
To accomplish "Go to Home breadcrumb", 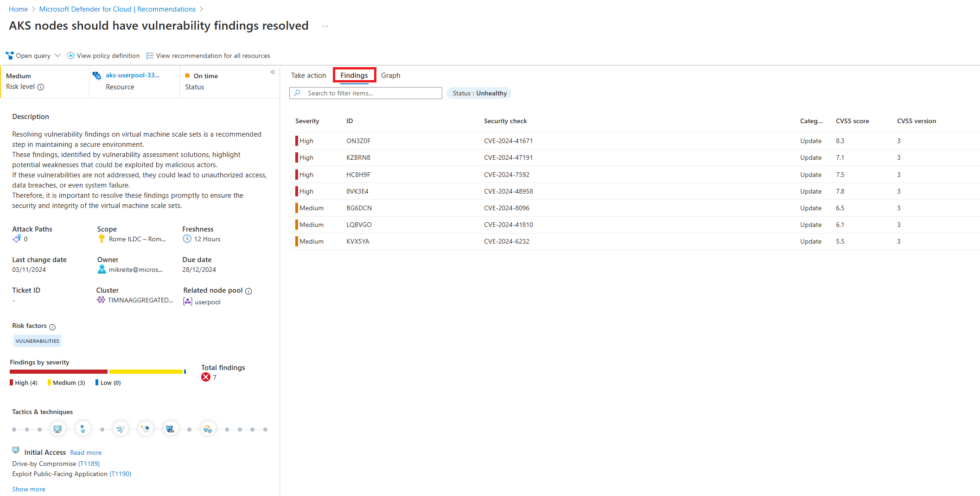I will click(19, 9).
